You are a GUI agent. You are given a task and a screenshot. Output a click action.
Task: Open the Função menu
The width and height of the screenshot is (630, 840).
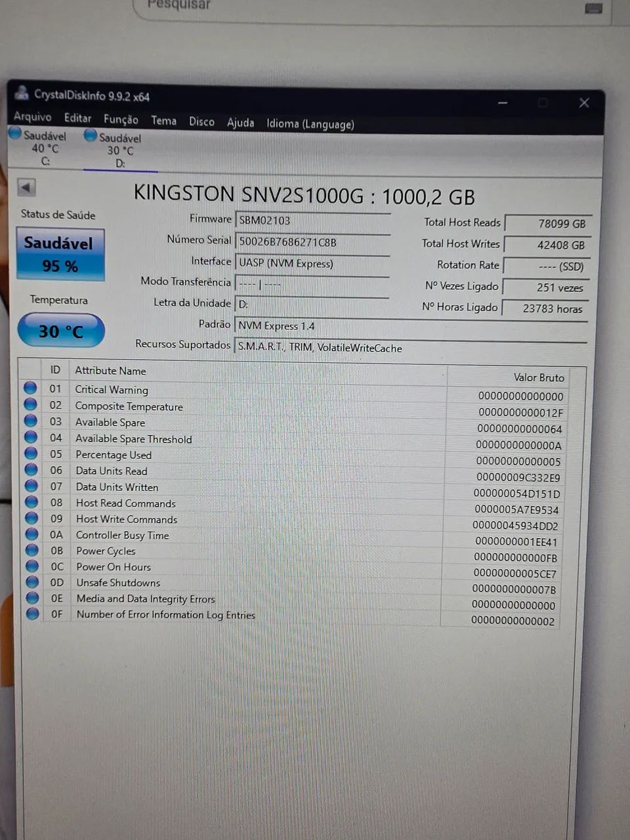click(x=121, y=119)
